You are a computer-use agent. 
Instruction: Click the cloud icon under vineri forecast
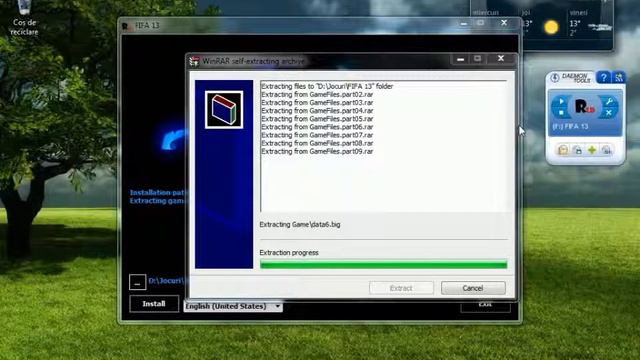pos(600,27)
